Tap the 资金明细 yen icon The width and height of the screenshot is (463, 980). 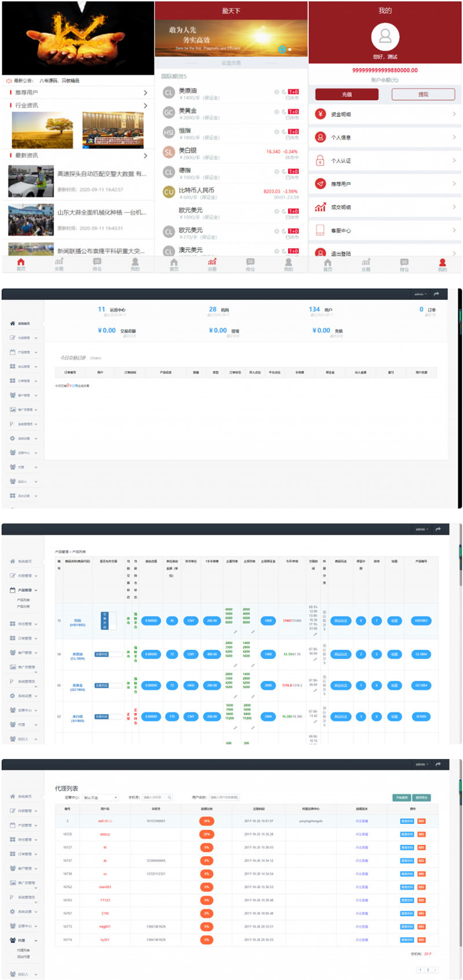click(x=320, y=114)
